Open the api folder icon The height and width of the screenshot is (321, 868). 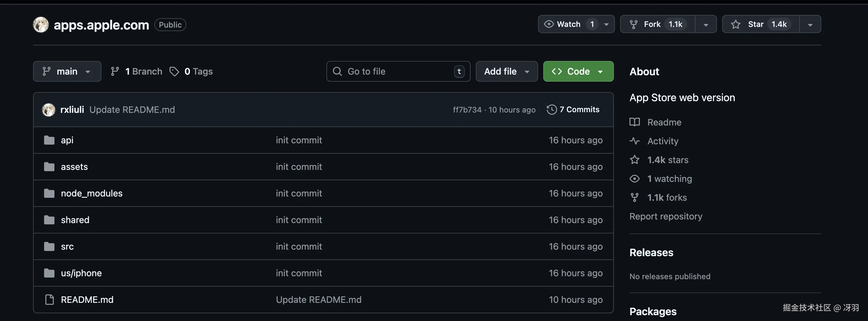point(49,140)
